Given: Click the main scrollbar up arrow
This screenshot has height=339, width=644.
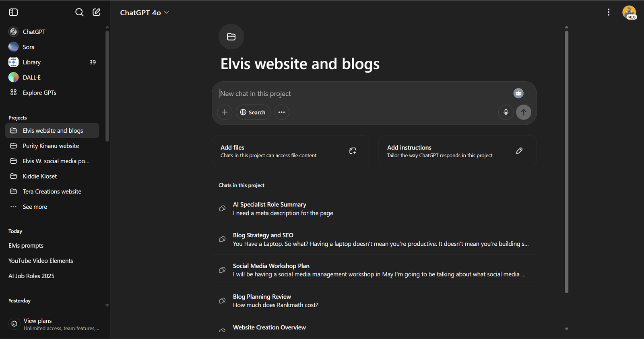Looking at the screenshot, I should (x=566, y=27).
